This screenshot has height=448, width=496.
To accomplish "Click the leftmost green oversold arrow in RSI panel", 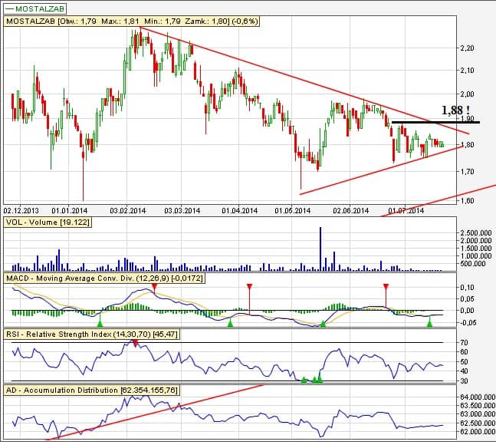I will pos(304,379).
